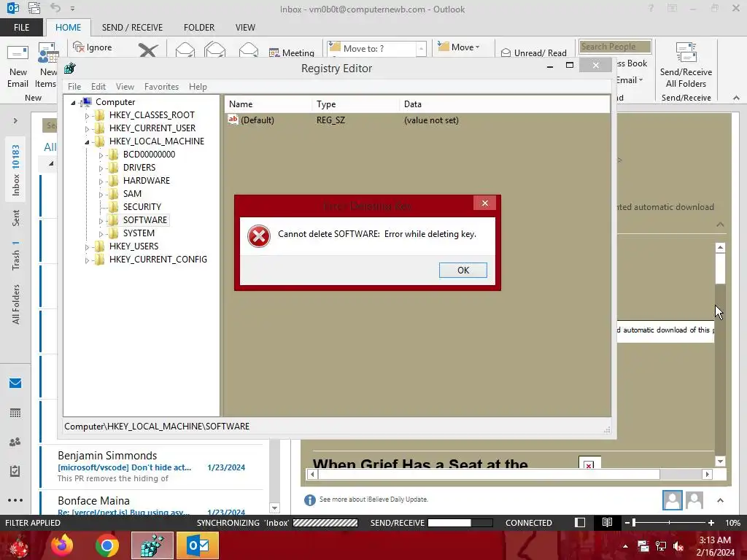
Task: Collapse the Outlook ribbon
Action: point(736,98)
